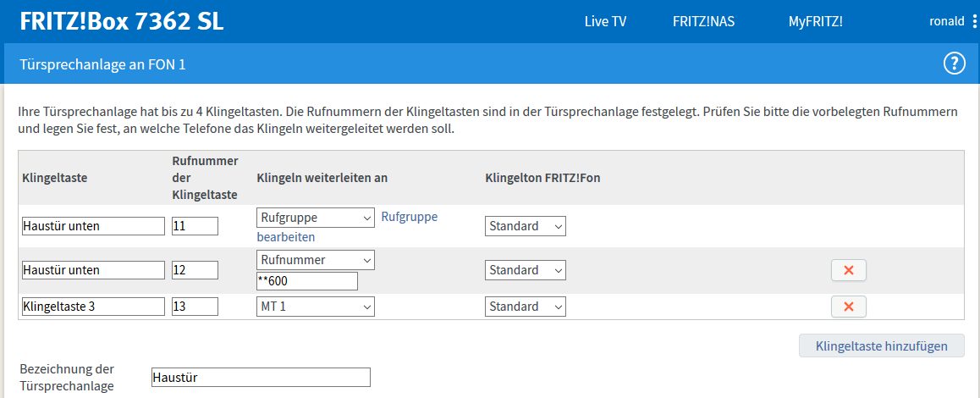Viewport: 980px width, 398px height.
Task: Expand third row Klingelton Standard dropdown
Action: pyautogui.click(x=525, y=307)
